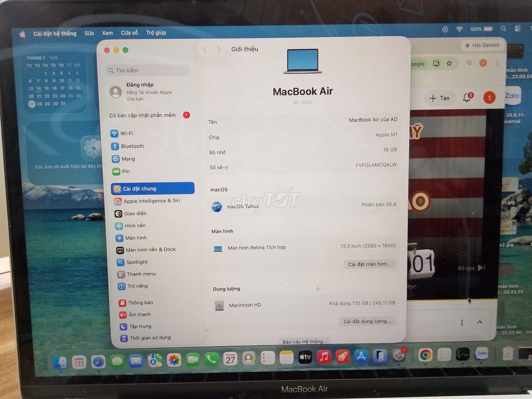The width and height of the screenshot is (532, 399).
Task: Open Trợ năng accessibility settings
Action: click(134, 286)
